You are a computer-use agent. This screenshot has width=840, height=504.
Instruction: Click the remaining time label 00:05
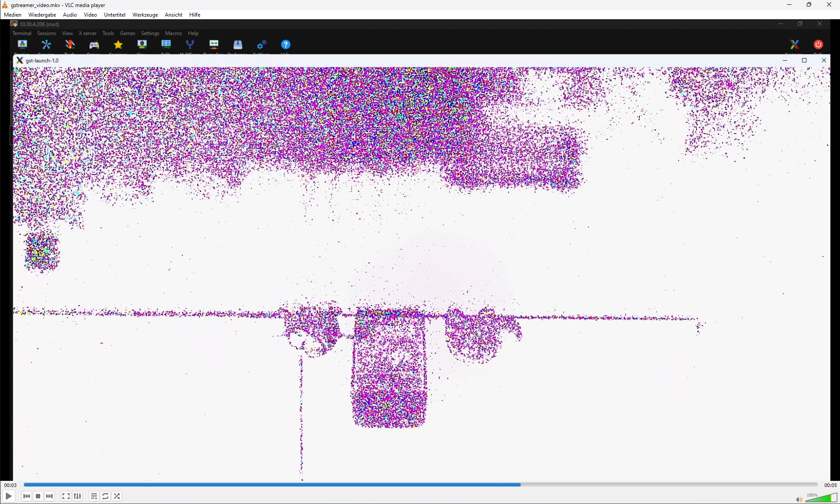pos(830,485)
